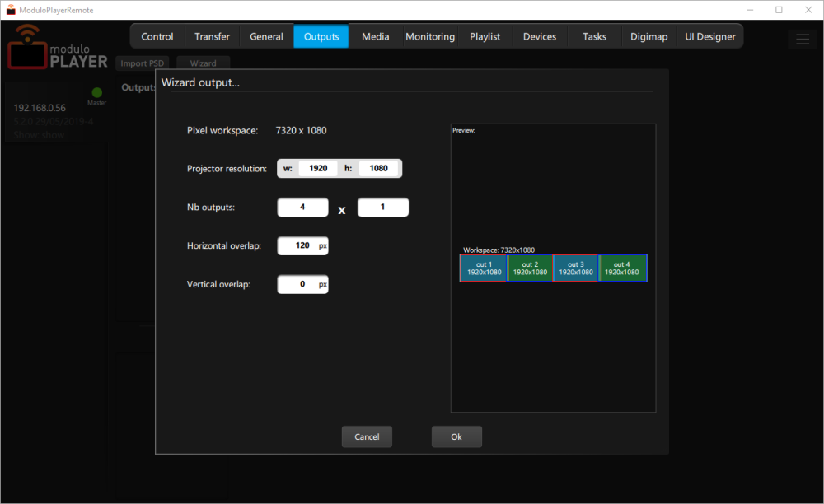Open the UI Designer tab
This screenshot has height=504, width=824.
(x=710, y=36)
